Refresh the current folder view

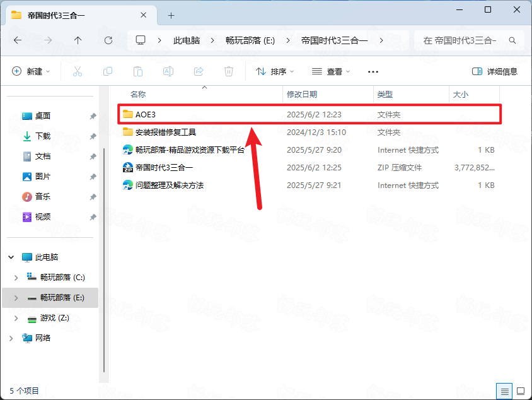108,40
